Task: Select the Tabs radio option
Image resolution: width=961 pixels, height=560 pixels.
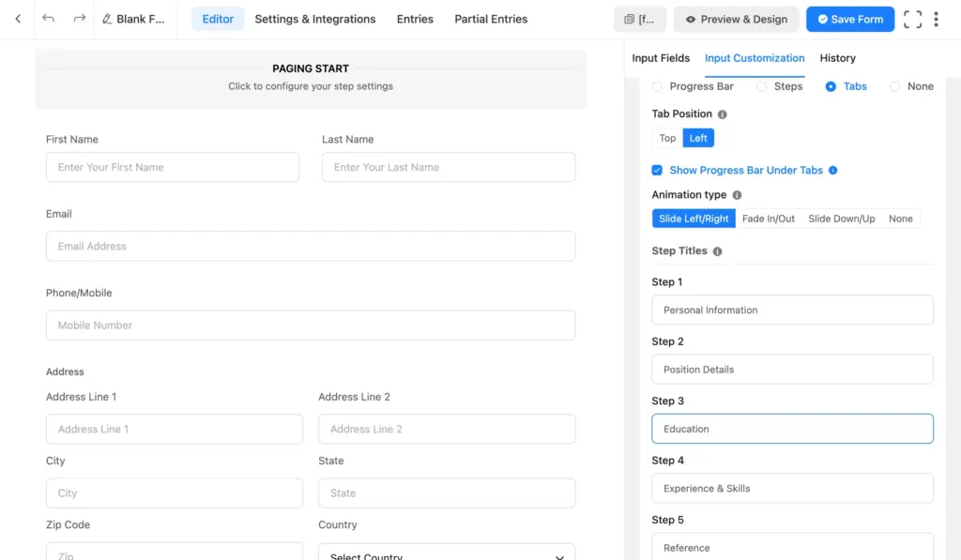Action: pyautogui.click(x=831, y=87)
